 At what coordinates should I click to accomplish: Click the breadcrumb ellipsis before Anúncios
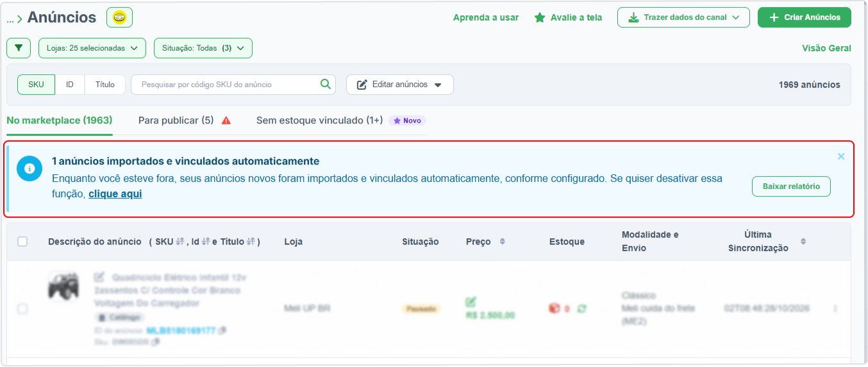10,19
